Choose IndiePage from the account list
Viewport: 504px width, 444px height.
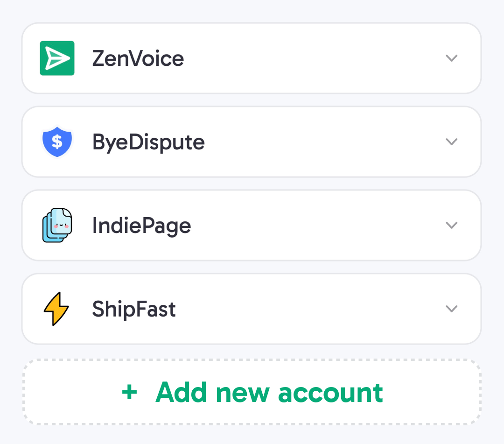click(x=252, y=225)
